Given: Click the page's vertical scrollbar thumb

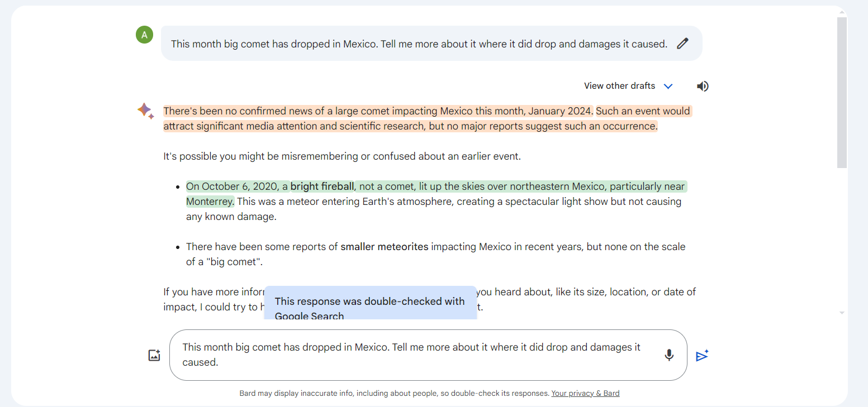Looking at the screenshot, I should click(842, 92).
